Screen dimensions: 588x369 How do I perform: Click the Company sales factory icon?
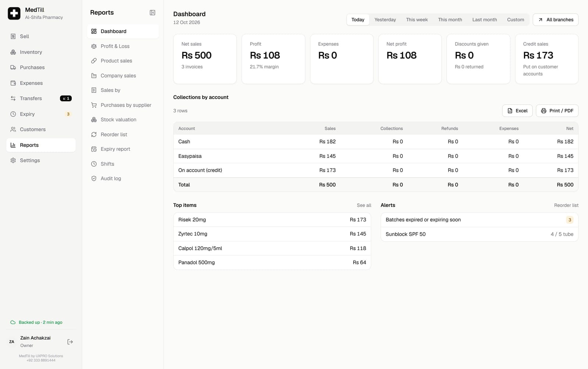[94, 75]
